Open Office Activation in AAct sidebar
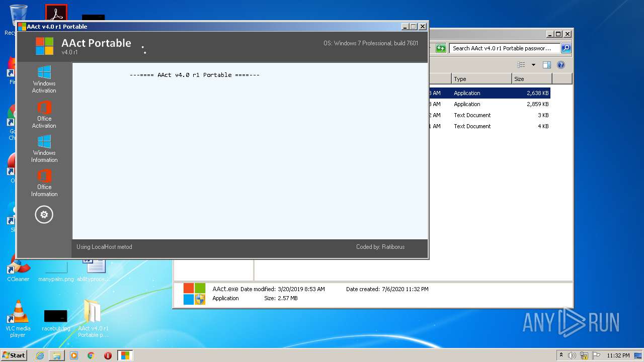This screenshot has height=362, width=644. tap(44, 115)
